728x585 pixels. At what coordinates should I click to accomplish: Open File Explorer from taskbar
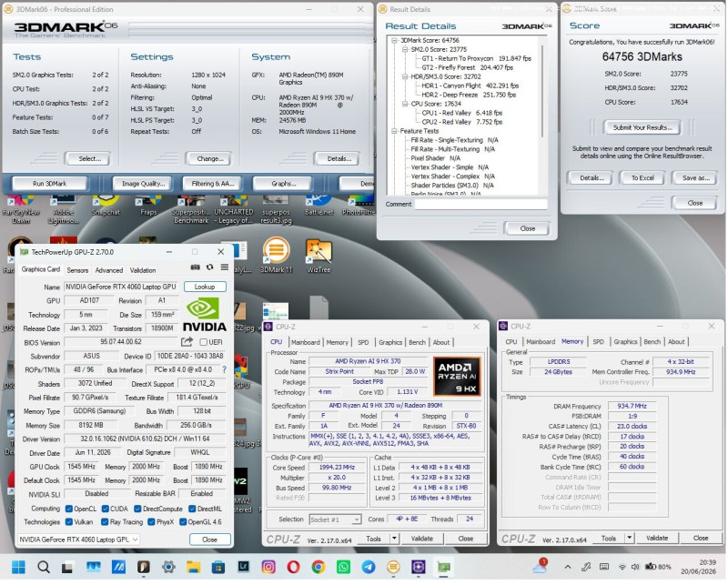pos(194,569)
